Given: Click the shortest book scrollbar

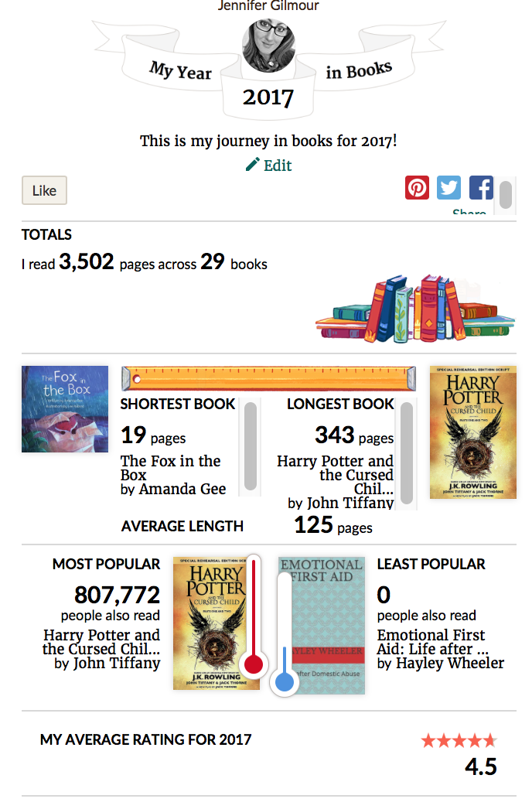Looking at the screenshot, I should pyautogui.click(x=251, y=446).
